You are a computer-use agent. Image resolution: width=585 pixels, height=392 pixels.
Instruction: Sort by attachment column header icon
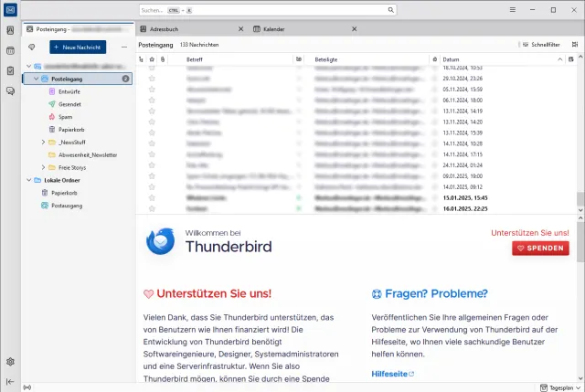tap(163, 59)
